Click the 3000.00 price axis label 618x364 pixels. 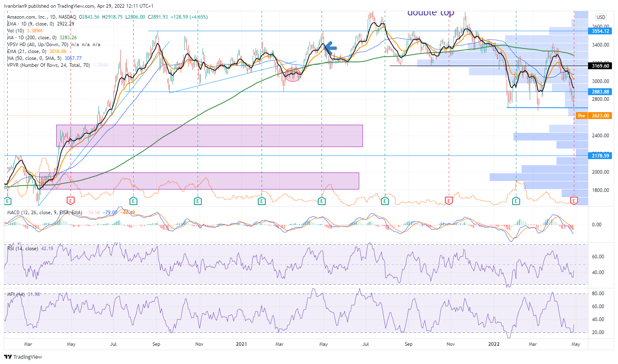(601, 81)
